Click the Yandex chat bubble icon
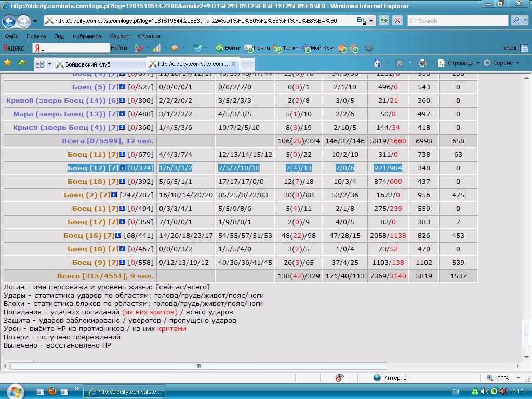Image resolution: width=532 pixels, height=399 pixels. pos(175,48)
